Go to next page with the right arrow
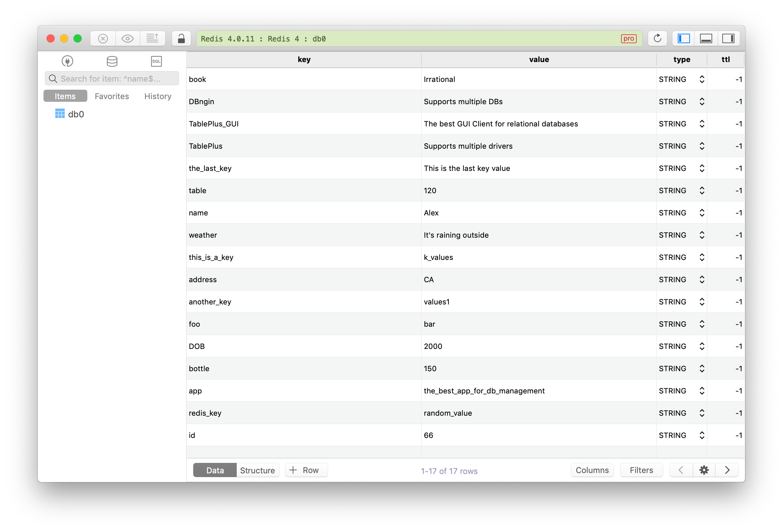The image size is (783, 532). tap(727, 470)
